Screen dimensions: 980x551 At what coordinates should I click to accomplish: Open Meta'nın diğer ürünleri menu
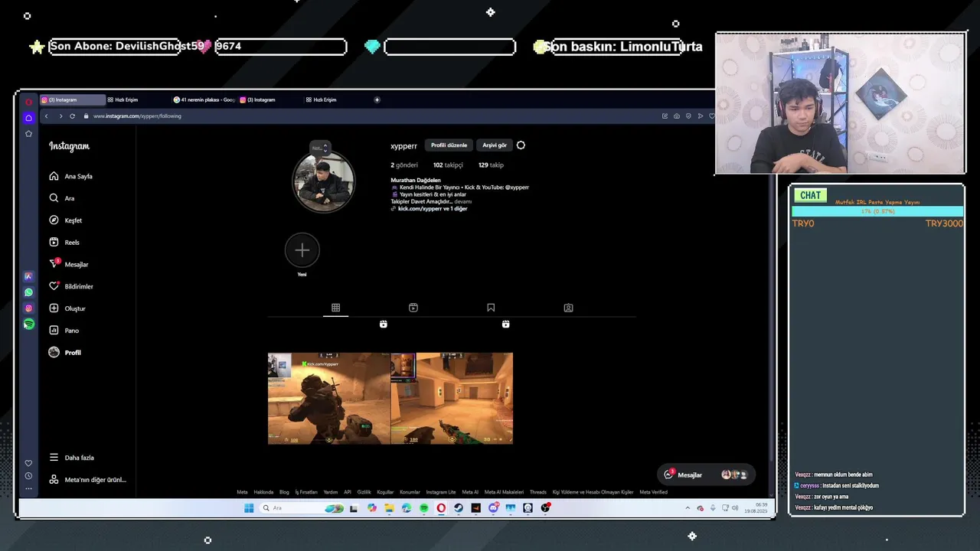[x=87, y=480]
